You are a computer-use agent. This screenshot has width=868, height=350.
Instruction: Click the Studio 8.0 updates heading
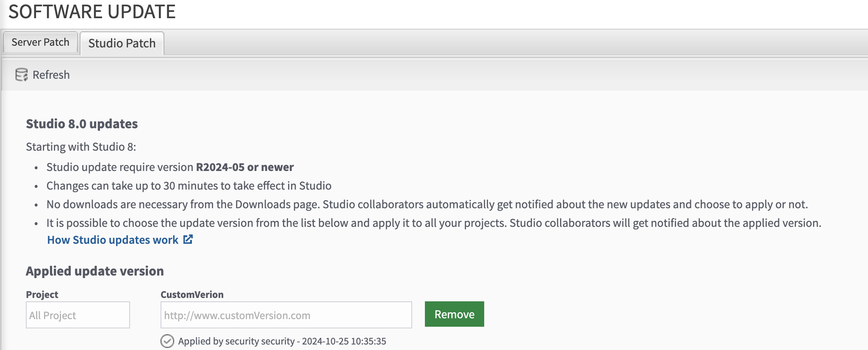(82, 124)
